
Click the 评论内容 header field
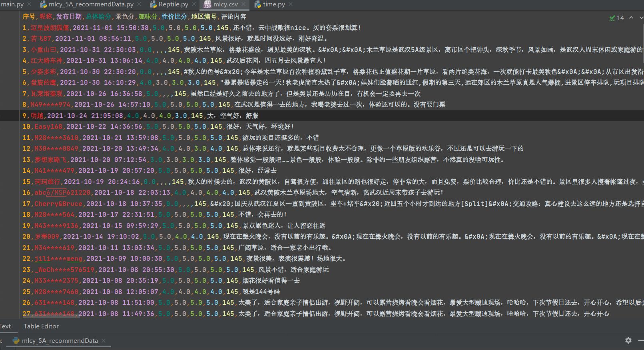tap(233, 16)
